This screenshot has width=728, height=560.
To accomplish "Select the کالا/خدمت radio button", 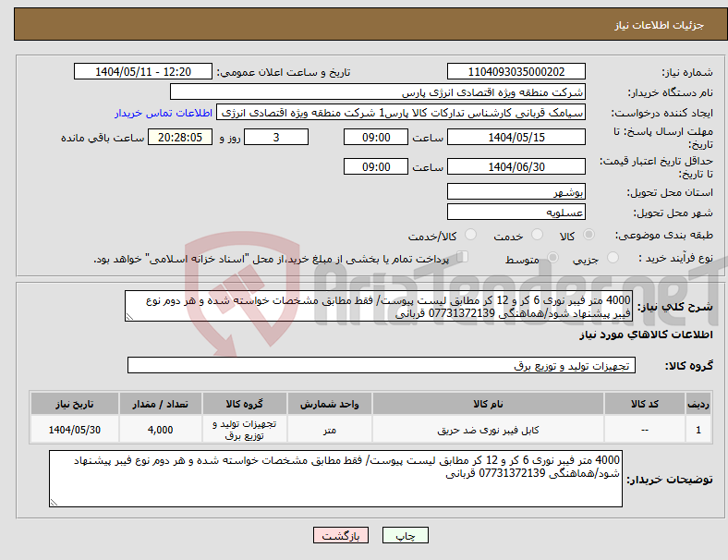I will (471, 235).
